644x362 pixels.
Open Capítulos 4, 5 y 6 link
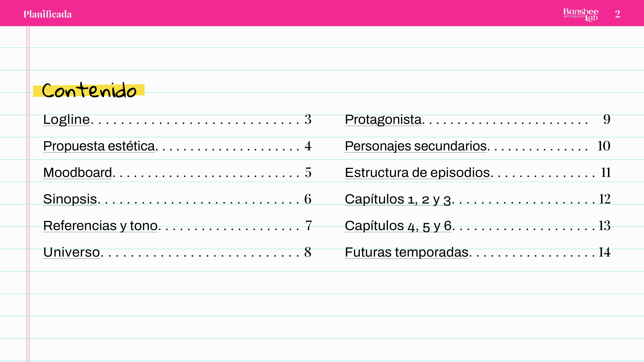coord(398,226)
